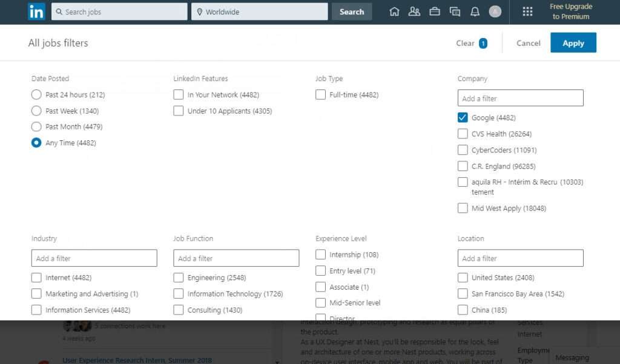Open the Home icon in navigation bar
This screenshot has height=364, width=620.
(394, 11)
